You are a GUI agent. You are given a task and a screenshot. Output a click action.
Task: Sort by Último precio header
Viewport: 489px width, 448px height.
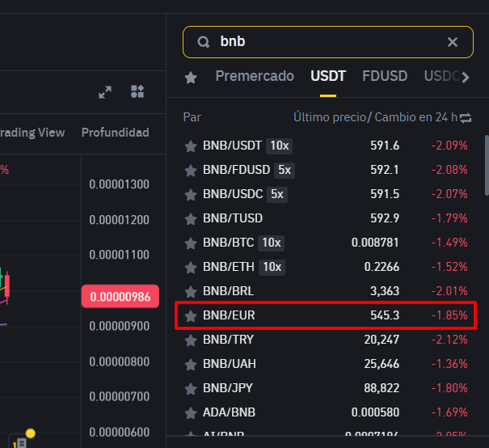pyautogui.click(x=330, y=117)
